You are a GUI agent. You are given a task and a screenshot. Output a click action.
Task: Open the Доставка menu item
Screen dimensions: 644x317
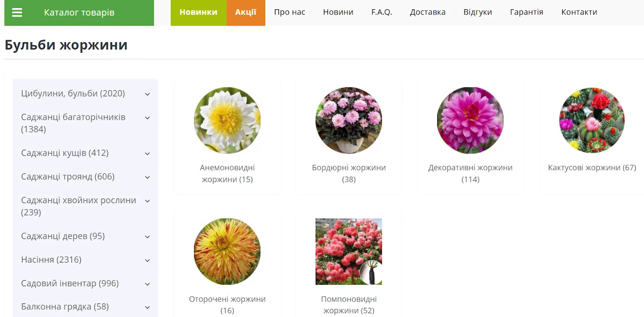point(428,12)
